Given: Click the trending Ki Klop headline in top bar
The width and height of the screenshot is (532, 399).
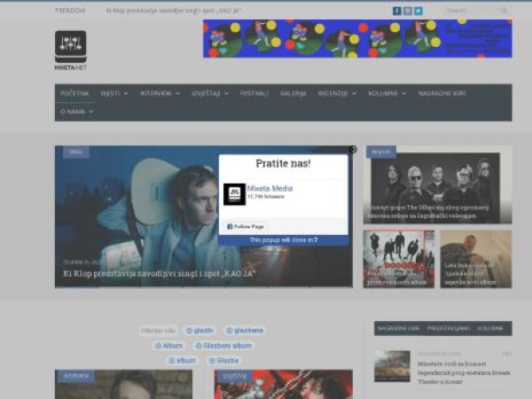Looking at the screenshot, I should tap(174, 11).
